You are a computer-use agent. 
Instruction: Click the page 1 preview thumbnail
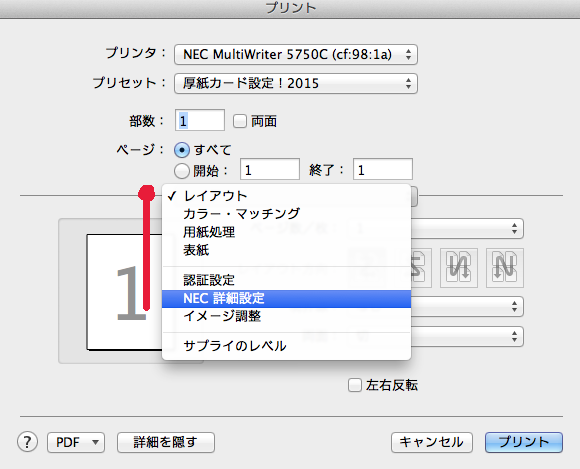click(124, 292)
